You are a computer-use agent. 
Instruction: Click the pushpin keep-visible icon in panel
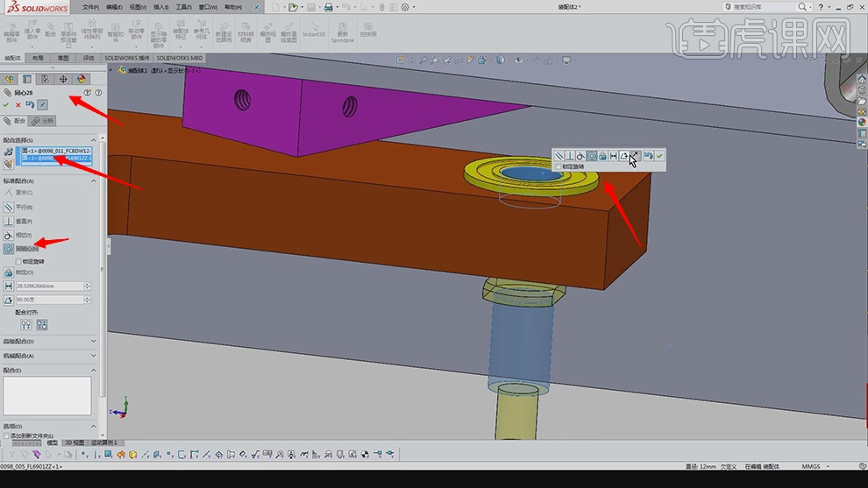pyautogui.click(x=43, y=105)
